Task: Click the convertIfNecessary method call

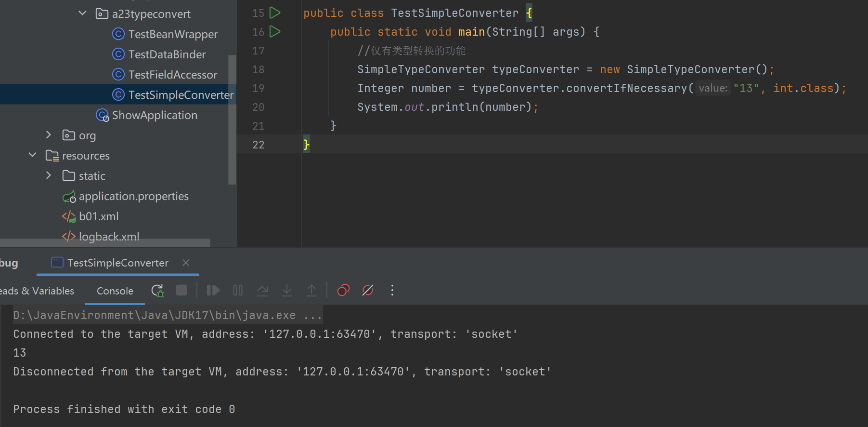Action: pos(627,88)
